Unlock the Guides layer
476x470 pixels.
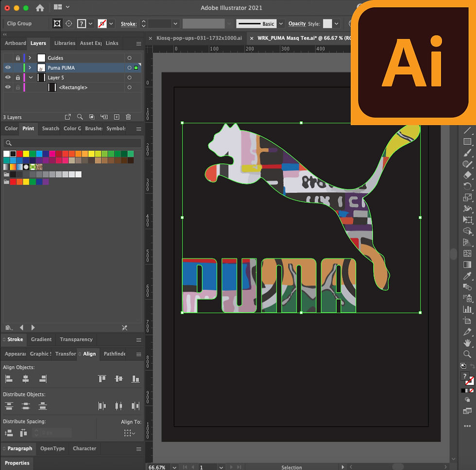tap(18, 58)
